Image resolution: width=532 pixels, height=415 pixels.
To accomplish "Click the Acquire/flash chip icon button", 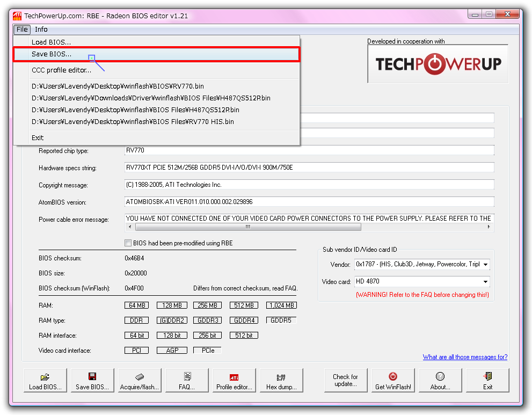I will pyautogui.click(x=140, y=380).
